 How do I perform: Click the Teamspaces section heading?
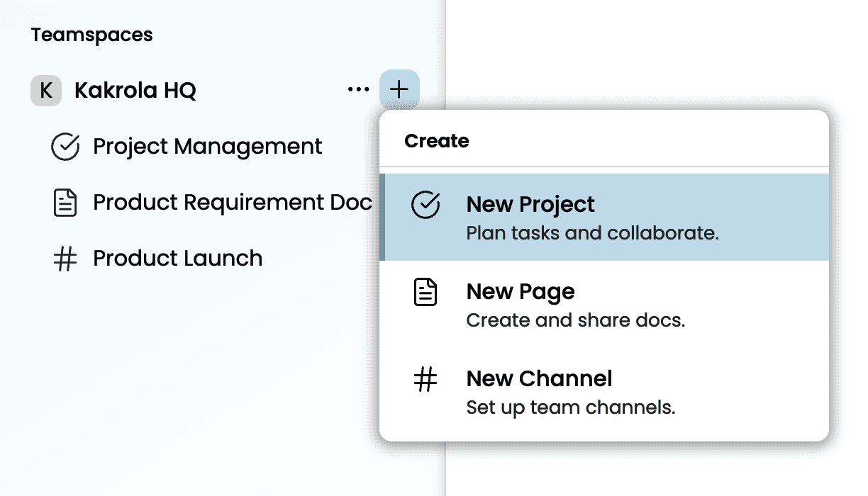(x=91, y=35)
